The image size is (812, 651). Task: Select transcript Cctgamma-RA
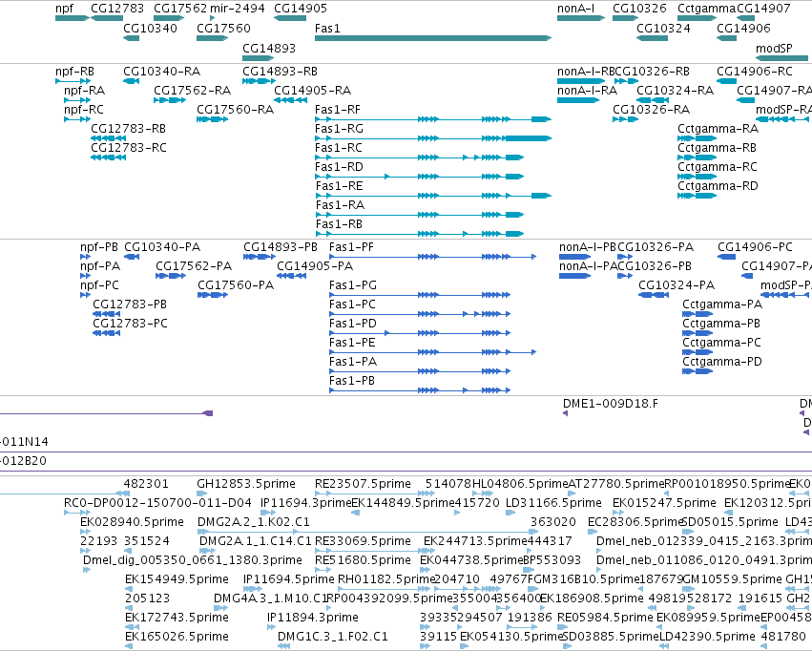[697, 138]
